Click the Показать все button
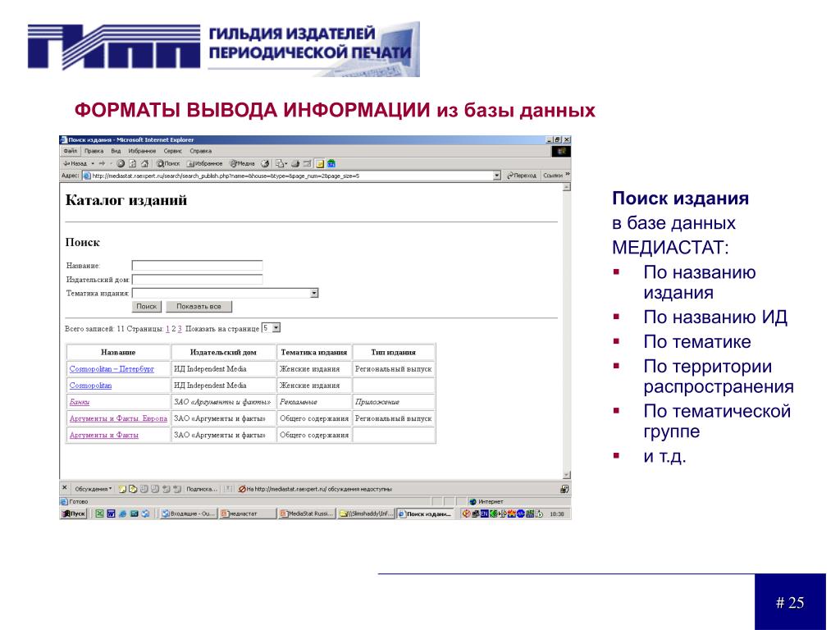 click(199, 307)
